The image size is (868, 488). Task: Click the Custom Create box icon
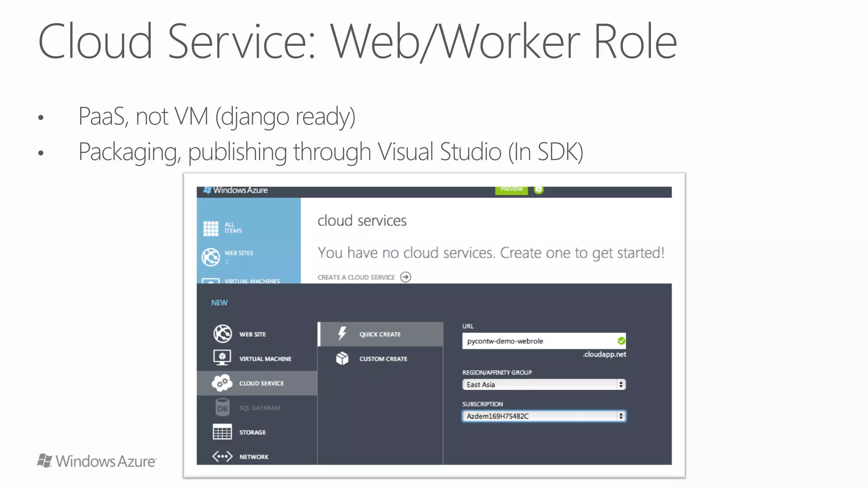342,358
